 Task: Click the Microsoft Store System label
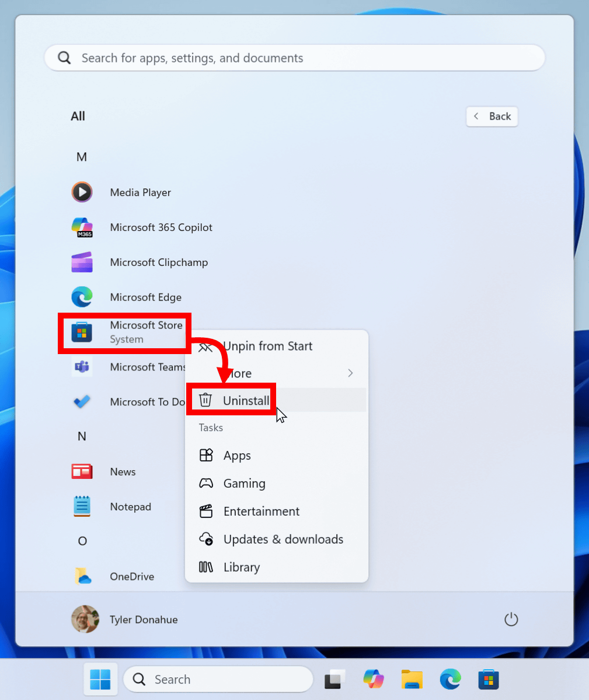[147, 332]
